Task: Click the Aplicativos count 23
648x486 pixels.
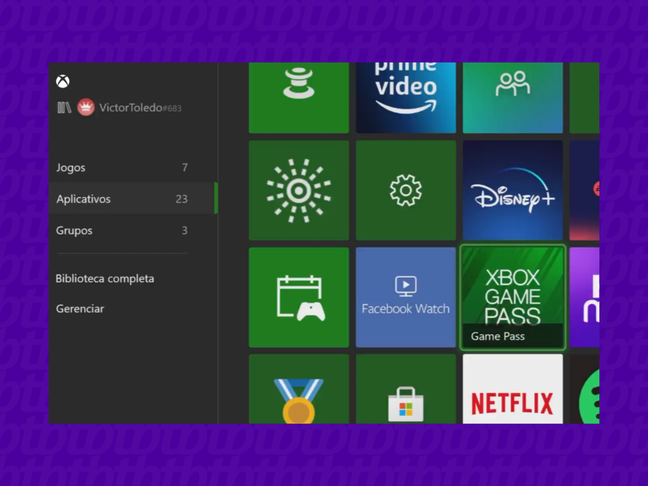Action: coord(181,199)
